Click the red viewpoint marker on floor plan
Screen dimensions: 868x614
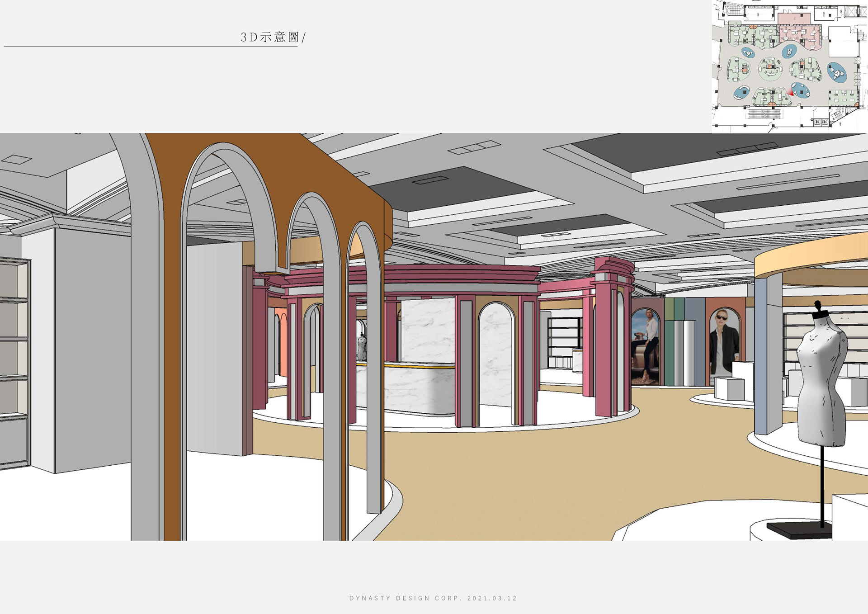point(791,92)
